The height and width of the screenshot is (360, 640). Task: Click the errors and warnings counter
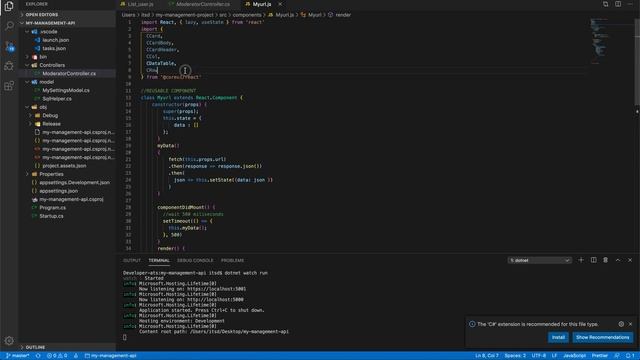click(x=57, y=356)
